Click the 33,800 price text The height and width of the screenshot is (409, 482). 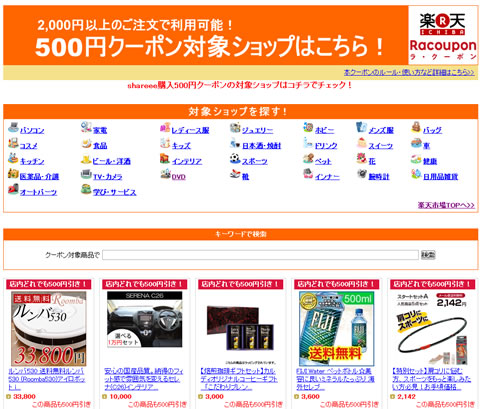(x=24, y=397)
